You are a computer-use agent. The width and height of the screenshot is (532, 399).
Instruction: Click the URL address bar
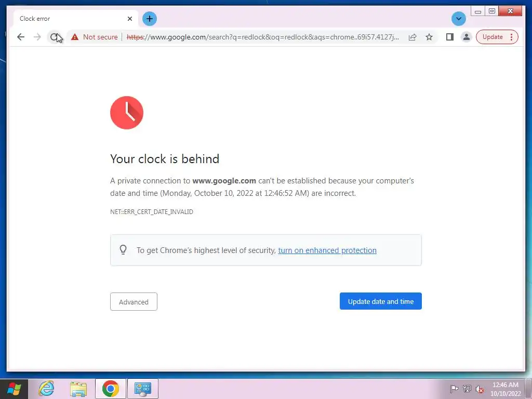pos(262,37)
